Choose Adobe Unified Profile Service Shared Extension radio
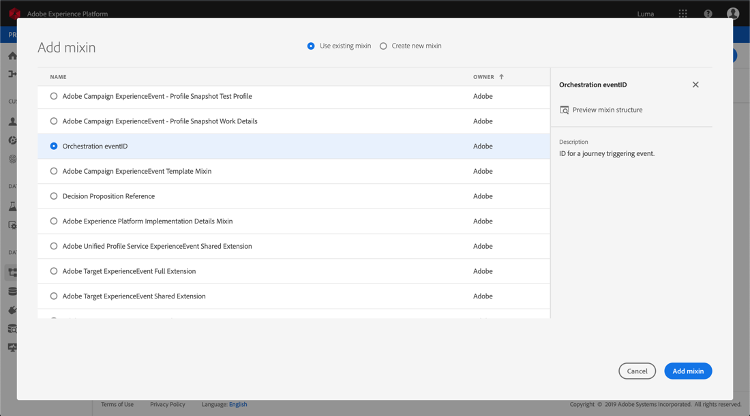Image resolution: width=750 pixels, height=416 pixels. 54,246
